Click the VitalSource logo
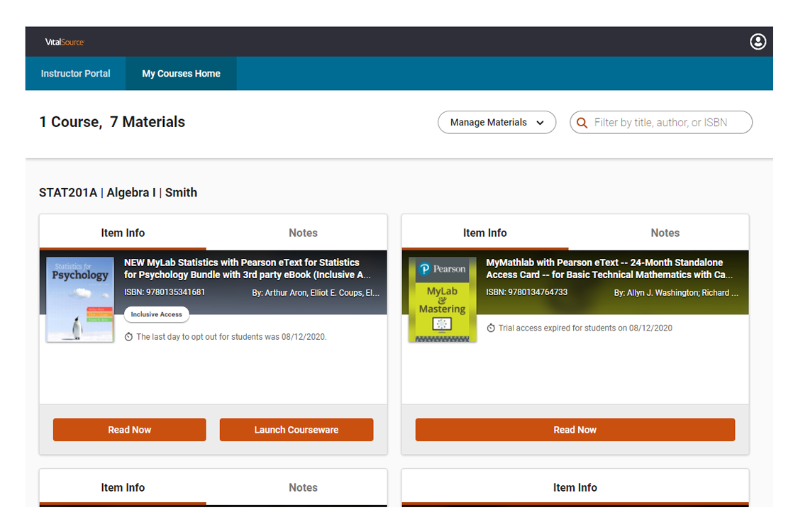The image size is (798, 532). coord(64,42)
